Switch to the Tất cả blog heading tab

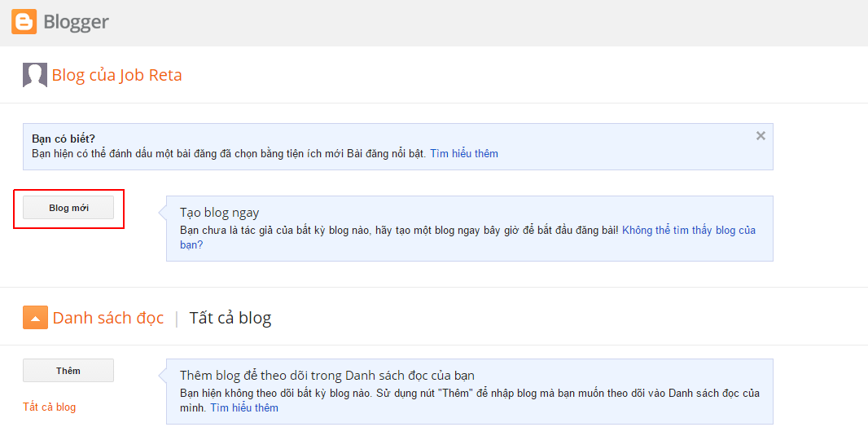click(230, 318)
